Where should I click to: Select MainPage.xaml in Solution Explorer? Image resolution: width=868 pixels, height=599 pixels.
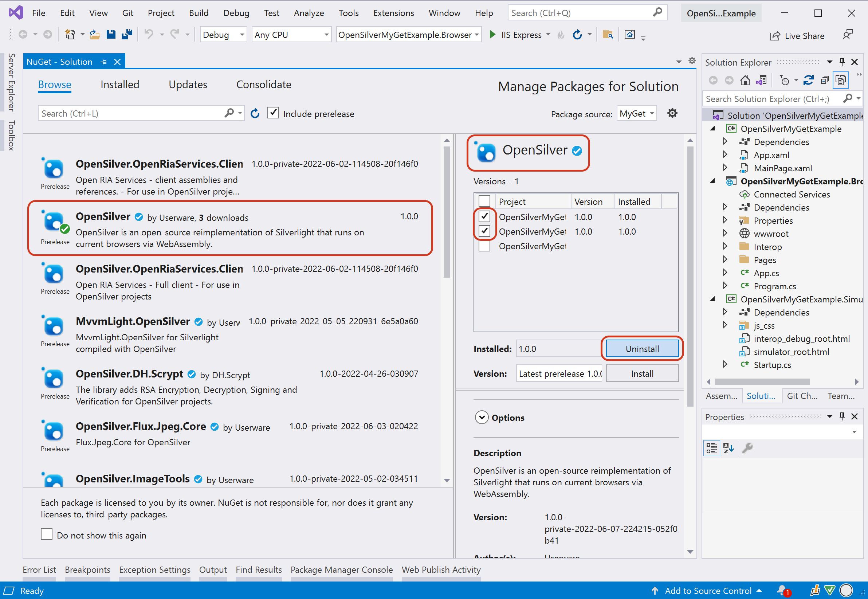782,168
